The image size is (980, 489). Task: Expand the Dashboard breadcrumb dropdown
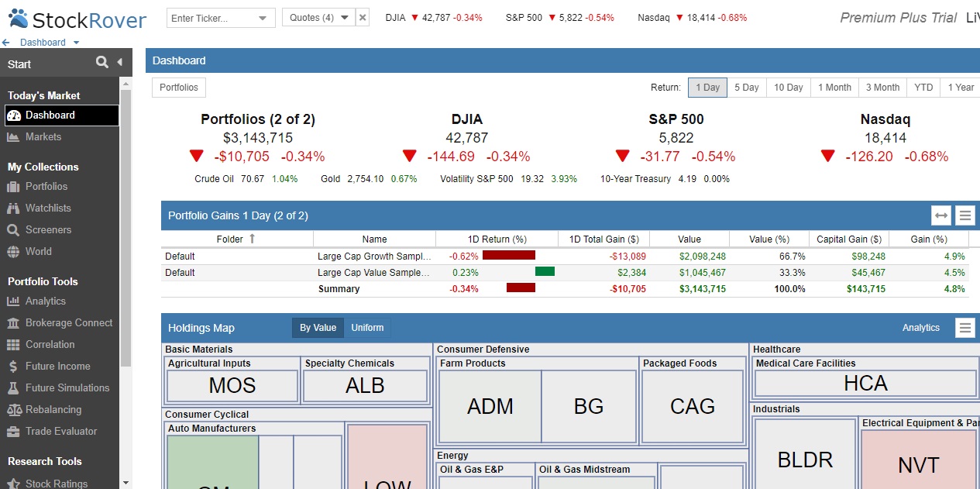[x=76, y=43]
